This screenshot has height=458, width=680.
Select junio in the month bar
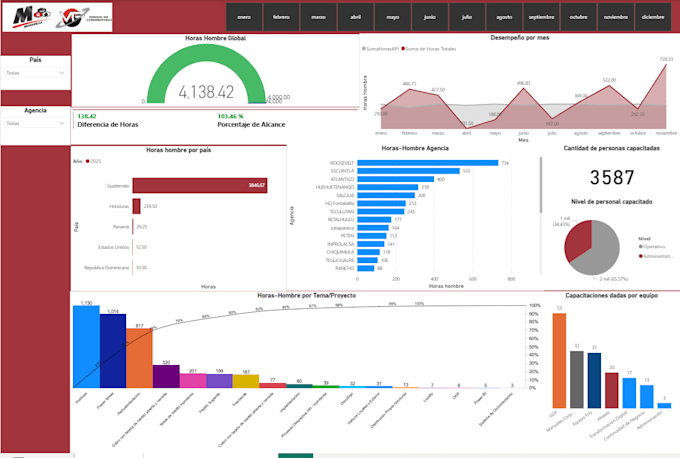coord(430,17)
